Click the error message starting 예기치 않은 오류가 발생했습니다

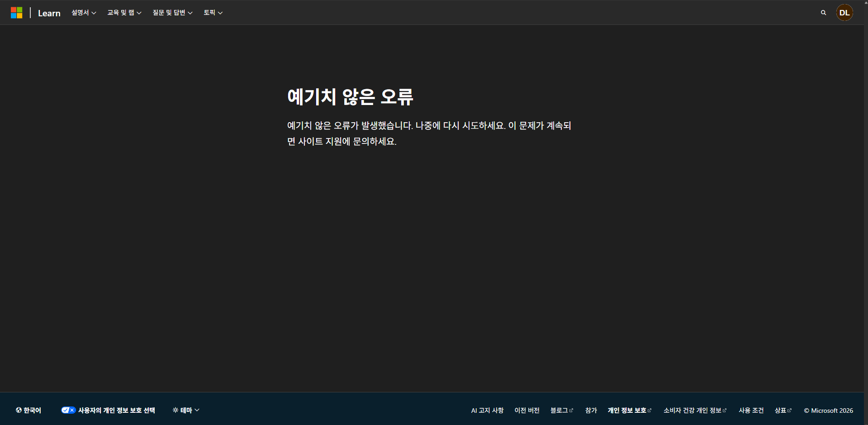point(429,134)
